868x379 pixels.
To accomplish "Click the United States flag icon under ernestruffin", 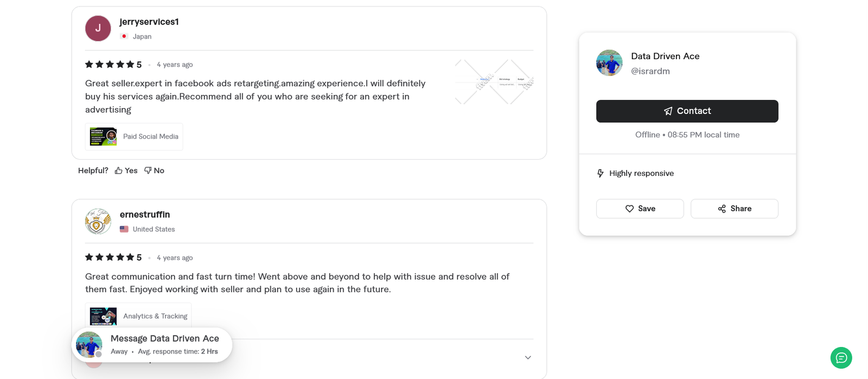I will pos(124,229).
